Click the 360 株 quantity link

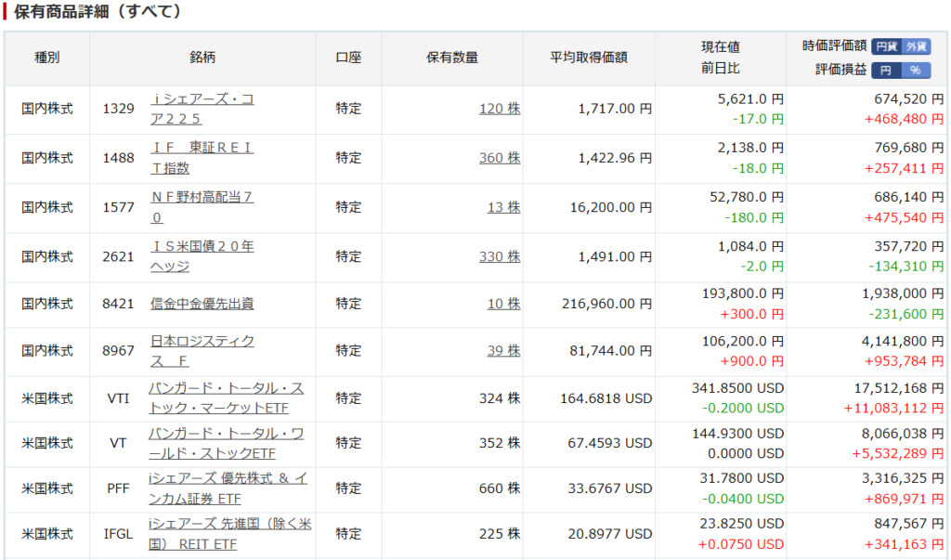500,158
